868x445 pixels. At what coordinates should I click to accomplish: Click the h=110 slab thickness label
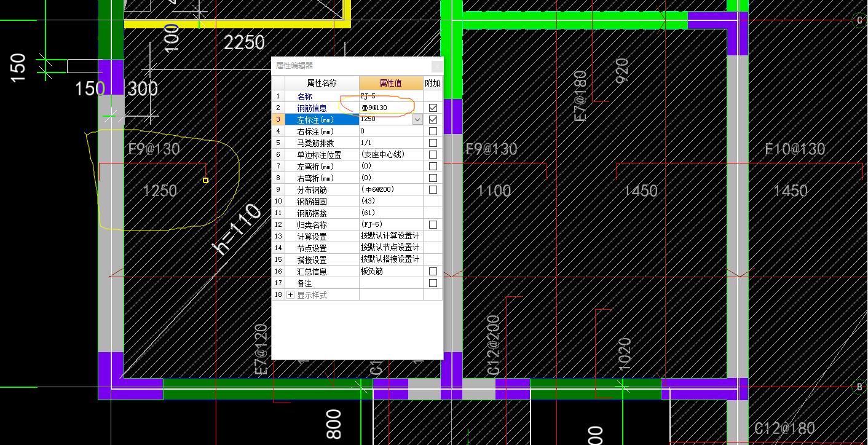(237, 230)
